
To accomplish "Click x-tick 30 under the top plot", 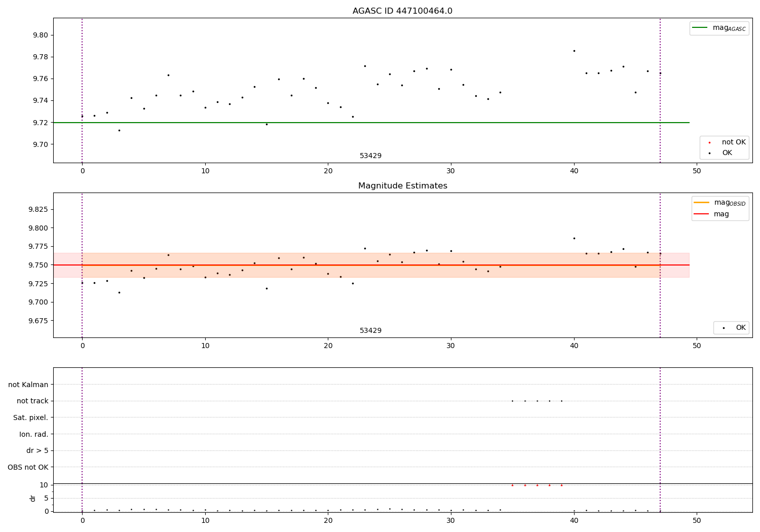I will (451, 171).
